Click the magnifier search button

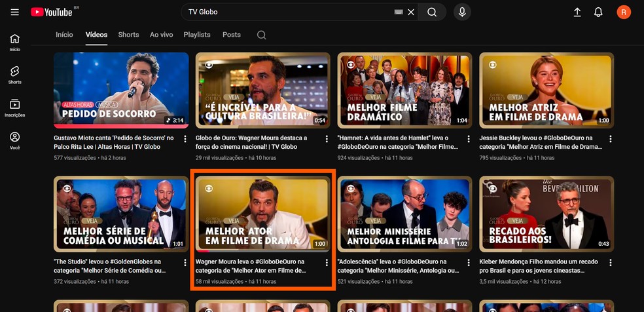click(x=432, y=12)
